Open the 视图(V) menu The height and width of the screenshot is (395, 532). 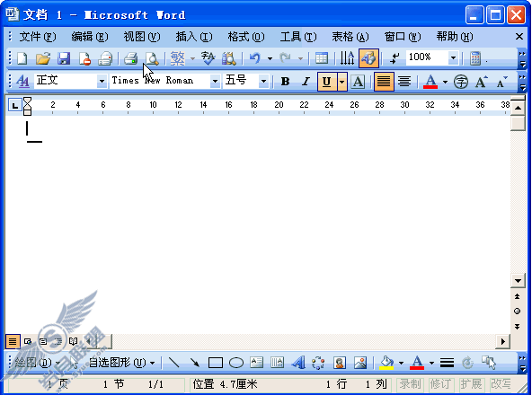pos(141,37)
